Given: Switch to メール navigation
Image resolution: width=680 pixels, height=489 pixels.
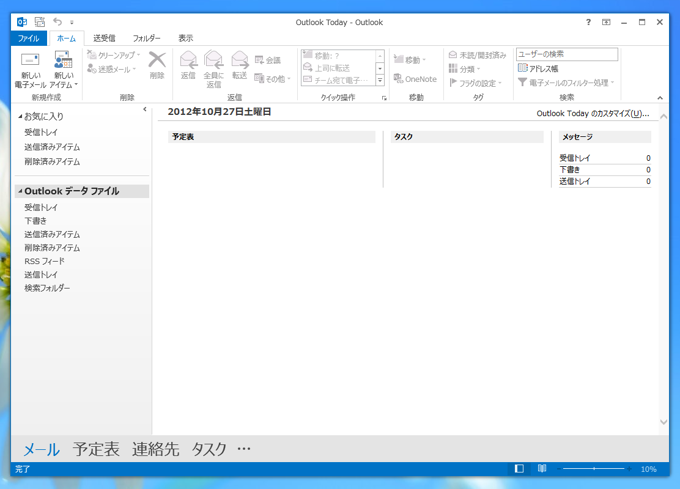Looking at the screenshot, I should (42, 449).
